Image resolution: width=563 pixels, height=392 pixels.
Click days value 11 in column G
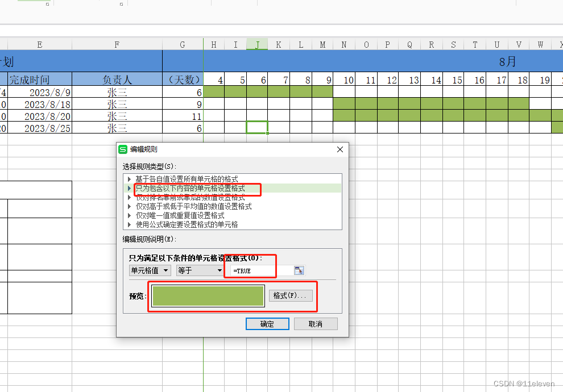pyautogui.click(x=183, y=116)
